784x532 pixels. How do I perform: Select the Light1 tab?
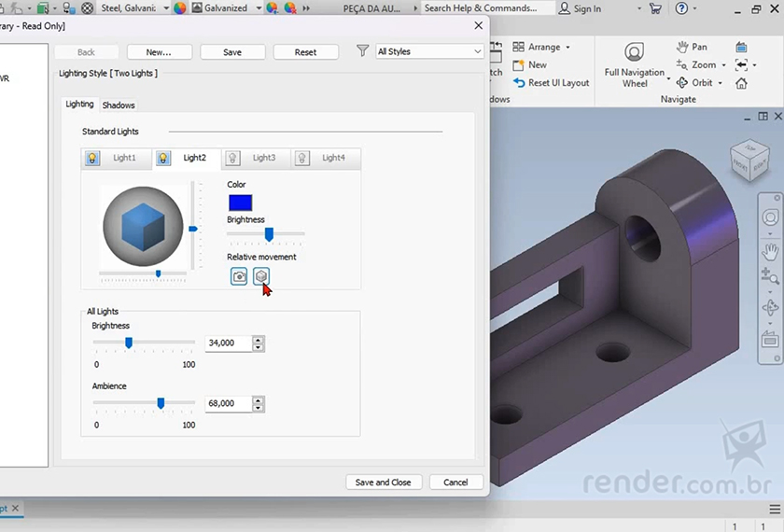pyautogui.click(x=124, y=159)
